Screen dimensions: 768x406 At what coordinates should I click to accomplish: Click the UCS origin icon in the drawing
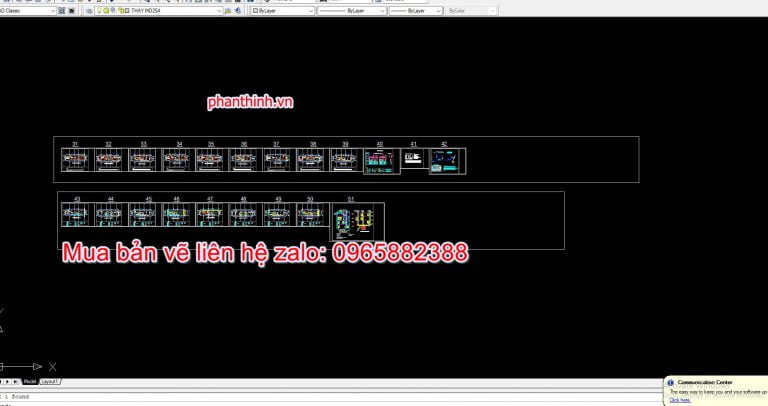4,367
